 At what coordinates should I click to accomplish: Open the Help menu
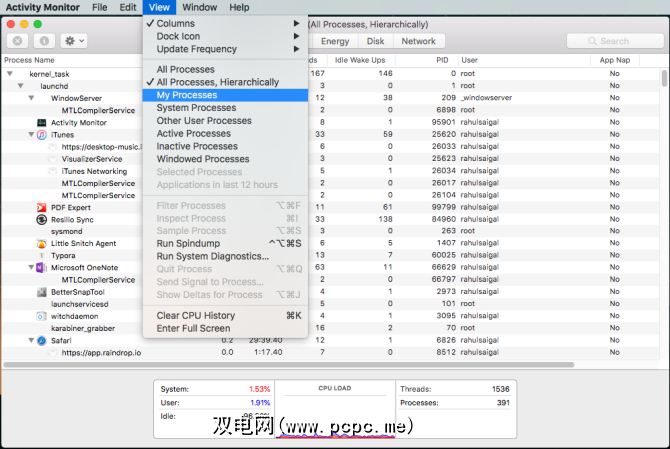pyautogui.click(x=239, y=7)
